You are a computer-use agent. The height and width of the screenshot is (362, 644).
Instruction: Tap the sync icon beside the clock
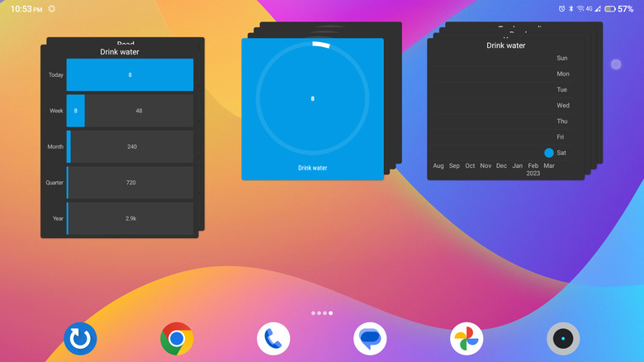pyautogui.click(x=52, y=8)
